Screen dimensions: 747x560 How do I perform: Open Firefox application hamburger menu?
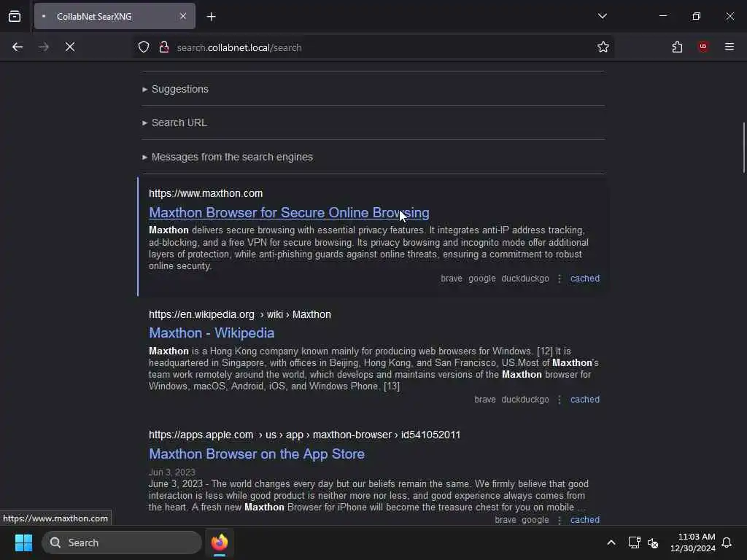(729, 47)
